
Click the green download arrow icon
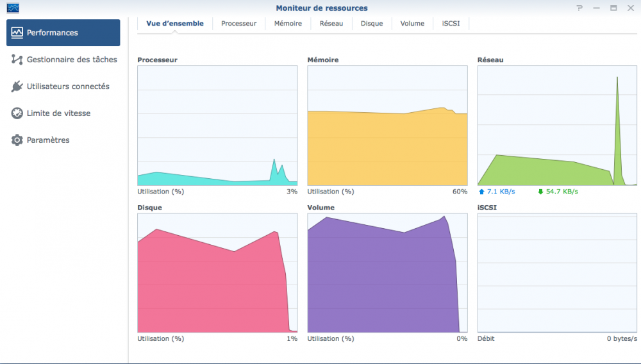[x=540, y=192]
